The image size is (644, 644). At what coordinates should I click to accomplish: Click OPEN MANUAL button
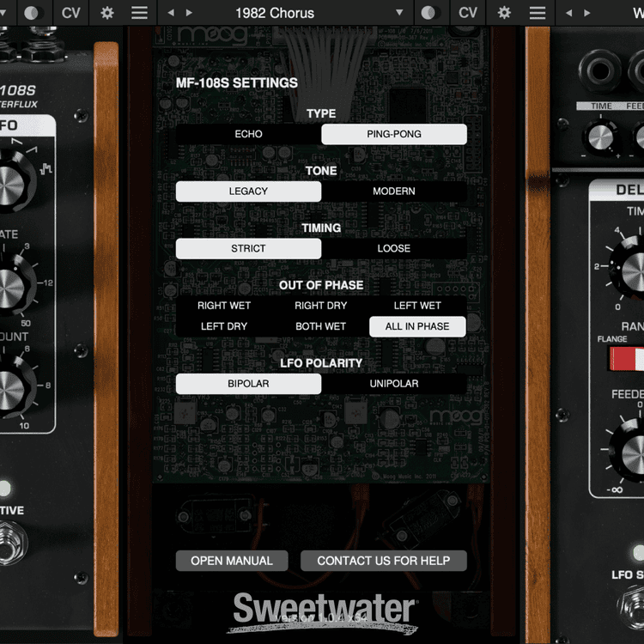point(232,561)
